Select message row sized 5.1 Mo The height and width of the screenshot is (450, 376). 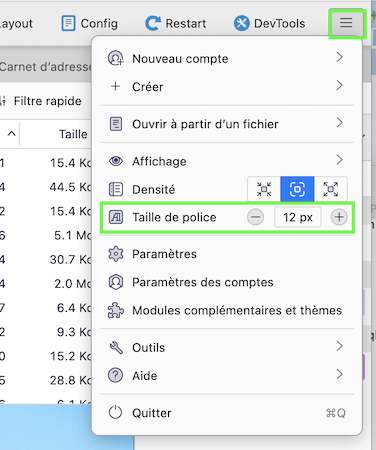46,235
